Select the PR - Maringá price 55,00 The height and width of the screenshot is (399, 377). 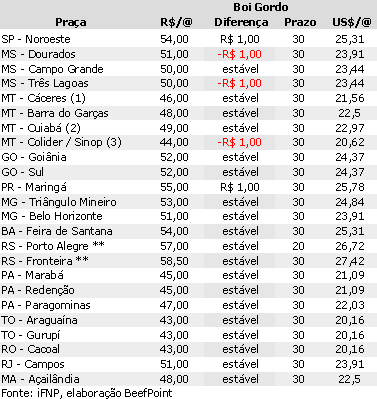click(x=174, y=187)
